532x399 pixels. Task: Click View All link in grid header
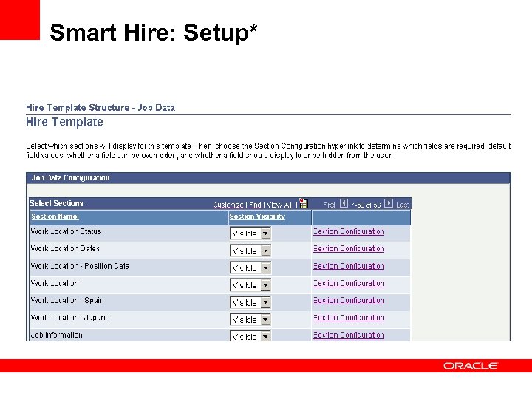point(279,205)
